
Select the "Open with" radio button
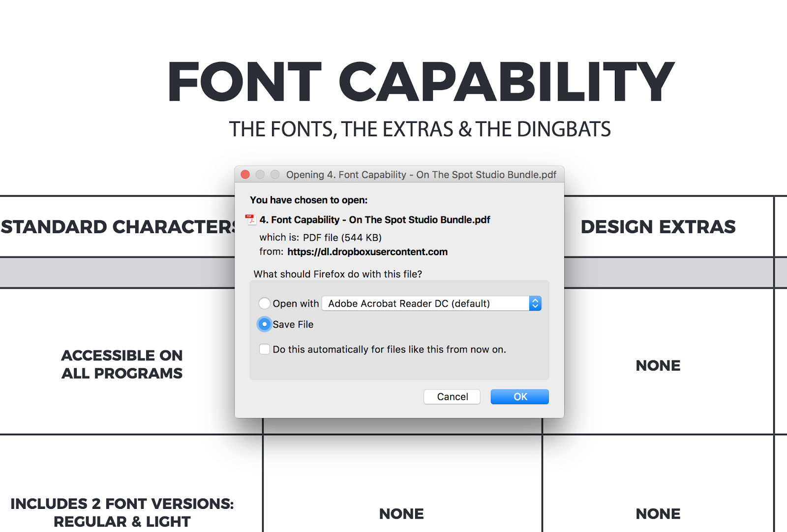(264, 303)
